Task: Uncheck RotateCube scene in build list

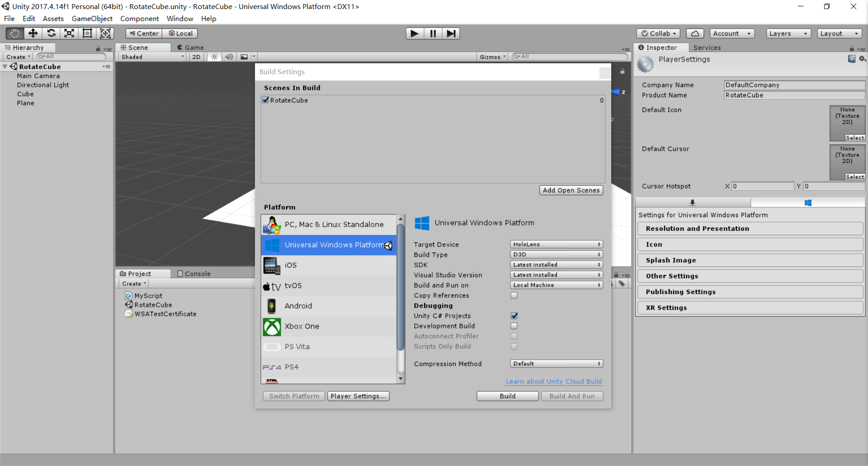Action: coord(265,100)
